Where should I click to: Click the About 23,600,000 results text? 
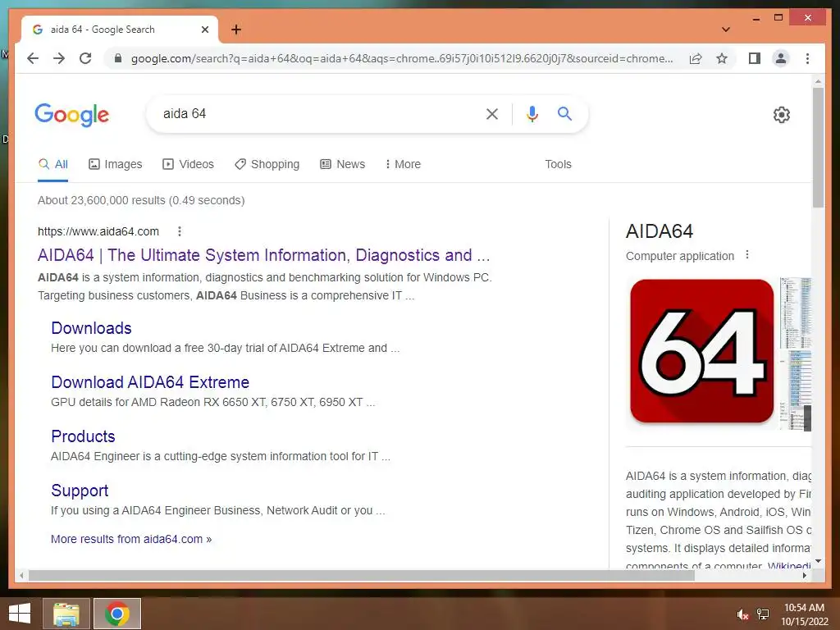pyautogui.click(x=141, y=200)
